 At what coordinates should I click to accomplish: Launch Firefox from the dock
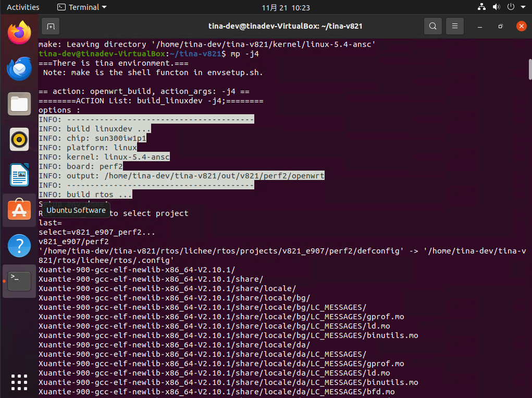[19, 33]
